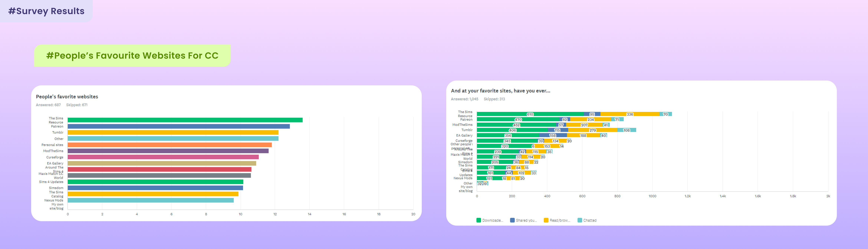
Task: Click the yellow Read/browse legend swatch
Action: point(546,220)
